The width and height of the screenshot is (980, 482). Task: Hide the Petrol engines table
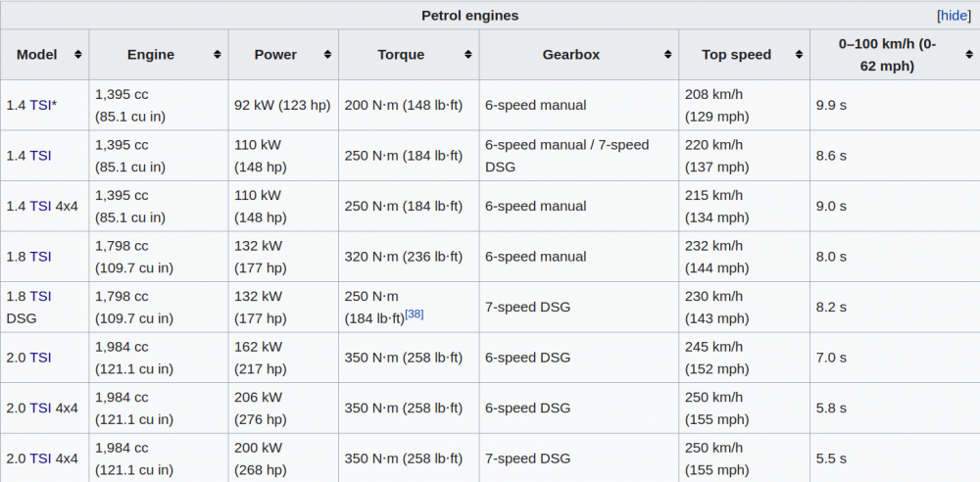tap(954, 16)
